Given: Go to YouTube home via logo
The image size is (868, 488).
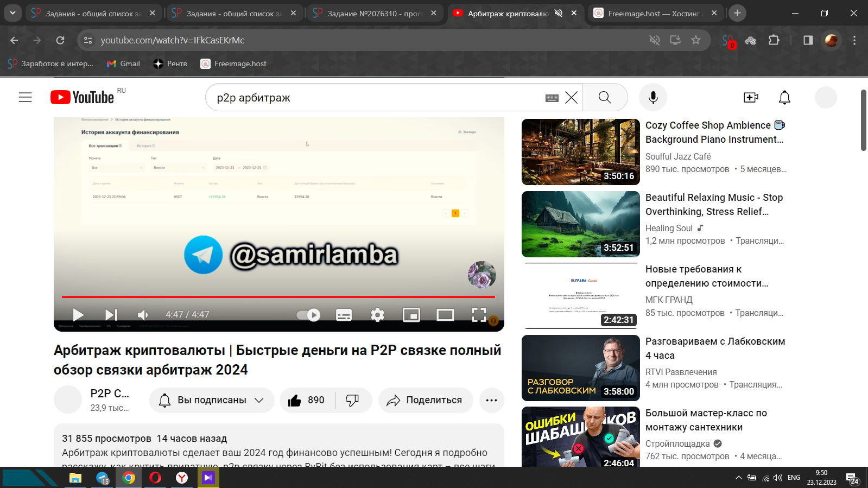Looking at the screenshot, I should [x=82, y=97].
